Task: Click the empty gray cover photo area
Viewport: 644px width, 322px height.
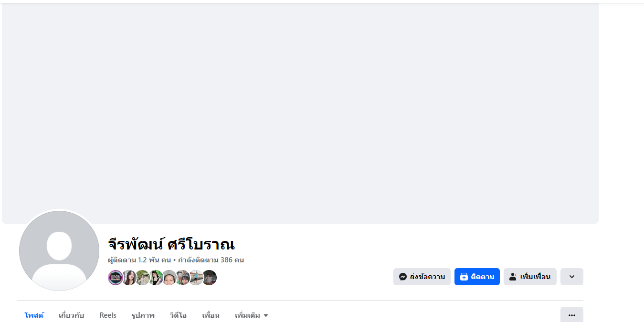Action: click(x=300, y=113)
